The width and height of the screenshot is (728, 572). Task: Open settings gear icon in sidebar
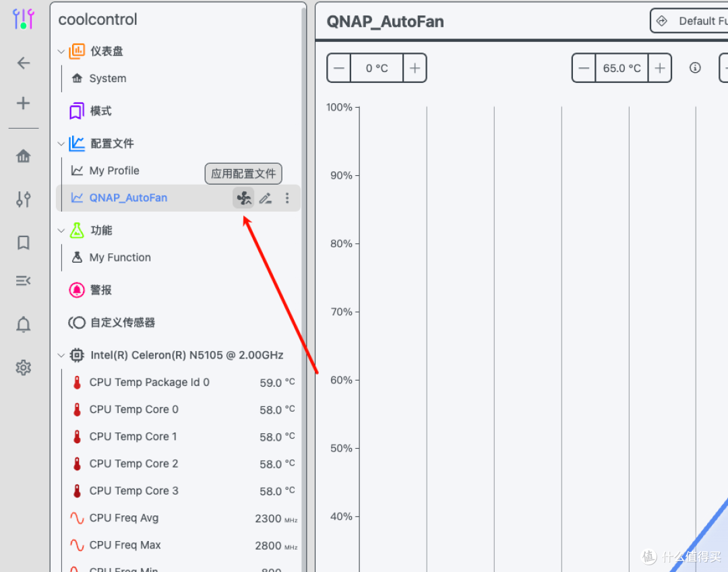24,367
